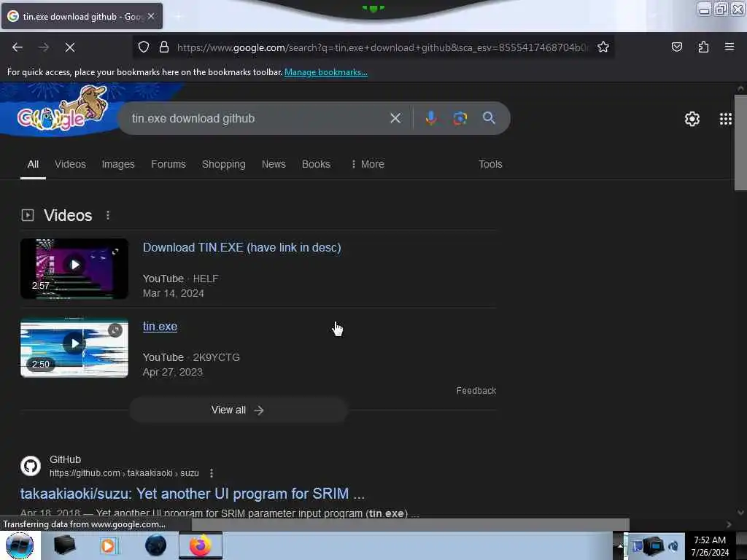Open the black folder taskbar icon
The image size is (747, 560).
pyautogui.click(x=64, y=545)
